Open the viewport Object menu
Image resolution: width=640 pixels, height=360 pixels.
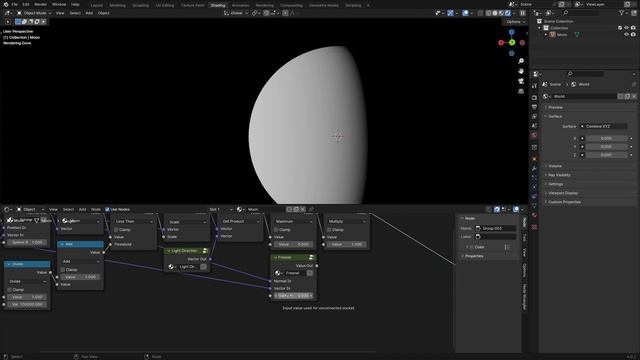104,13
